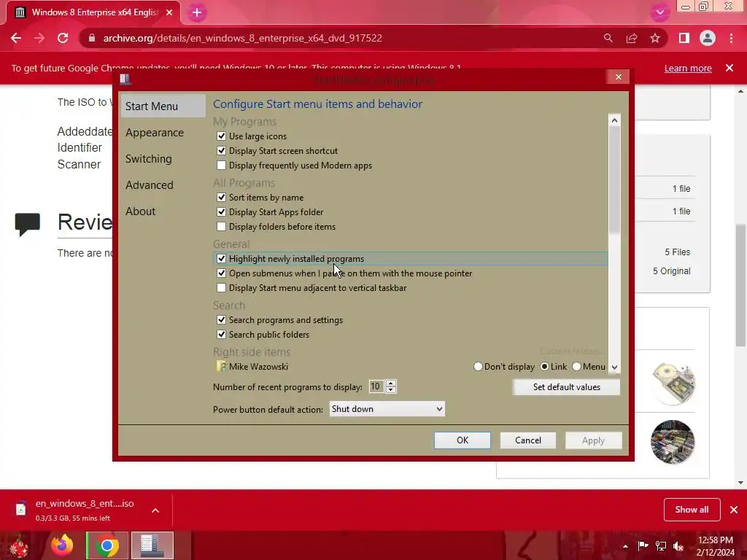The width and height of the screenshot is (747, 560).
Task: Open a new Chrome tab
Action: pos(197,12)
